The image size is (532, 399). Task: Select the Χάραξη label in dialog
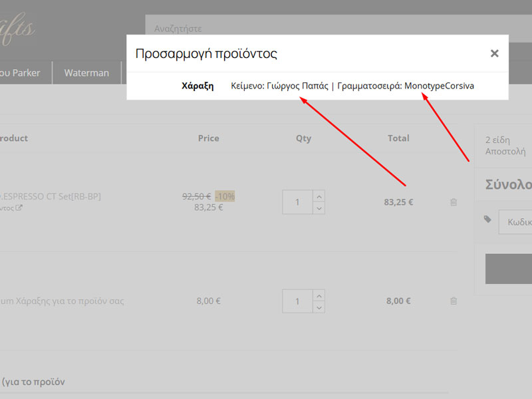[x=198, y=86]
